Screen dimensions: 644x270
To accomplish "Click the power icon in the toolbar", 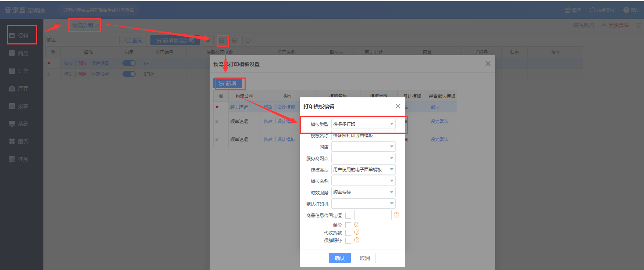I will coord(248,40).
